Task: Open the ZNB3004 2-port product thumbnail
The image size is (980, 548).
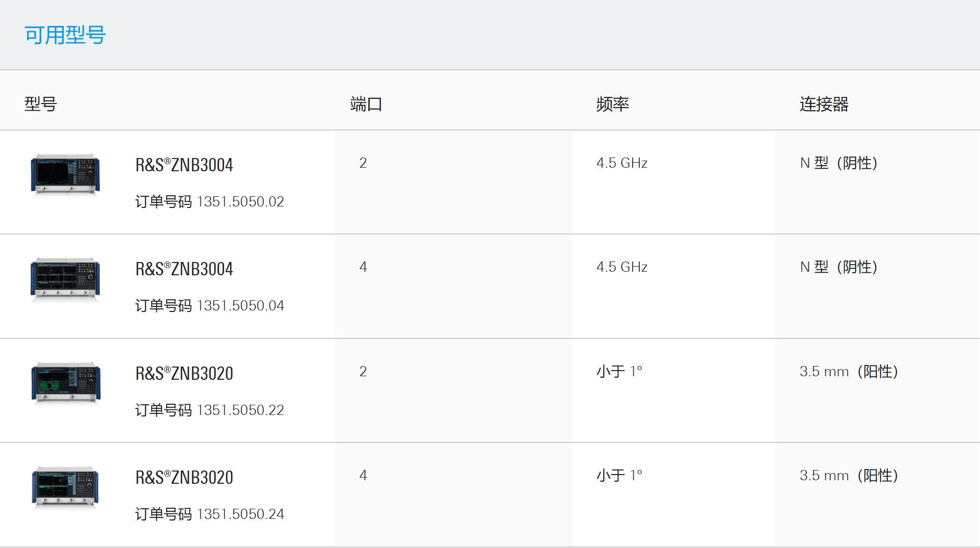Action: (x=65, y=175)
